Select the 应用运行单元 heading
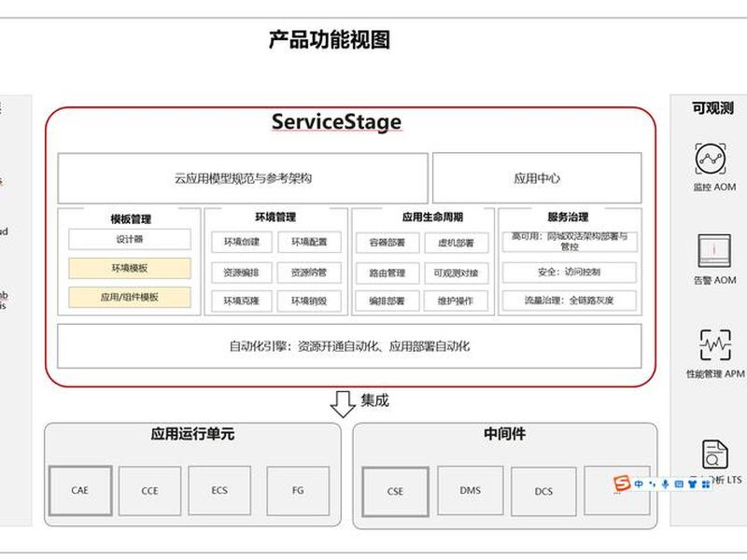The image size is (747, 560). 192,434
